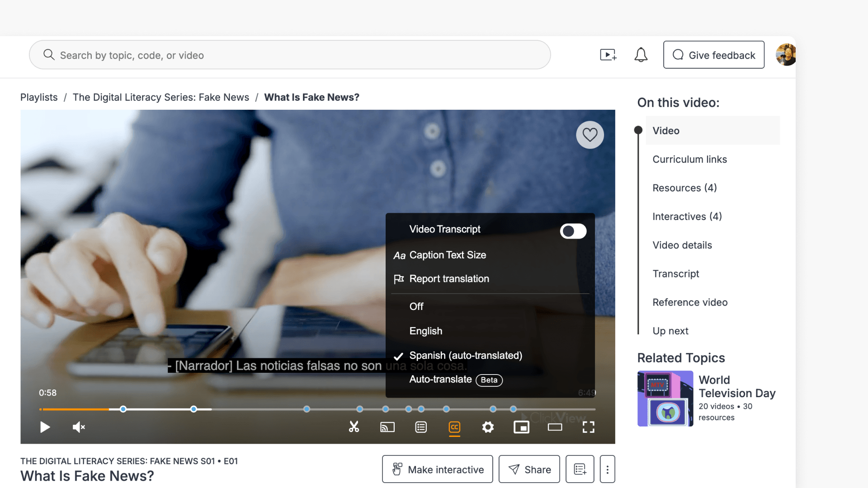Click Give feedback button

click(714, 55)
